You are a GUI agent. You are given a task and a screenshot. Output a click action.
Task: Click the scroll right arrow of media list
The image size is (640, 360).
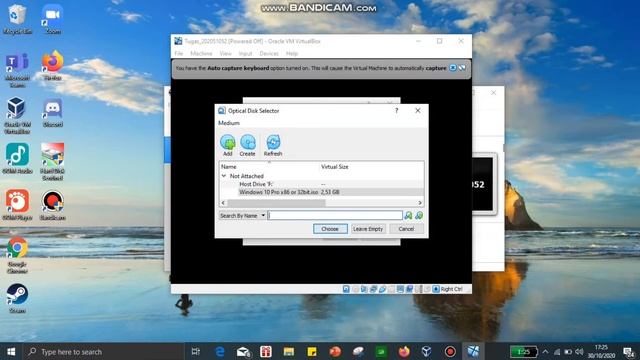click(x=420, y=203)
